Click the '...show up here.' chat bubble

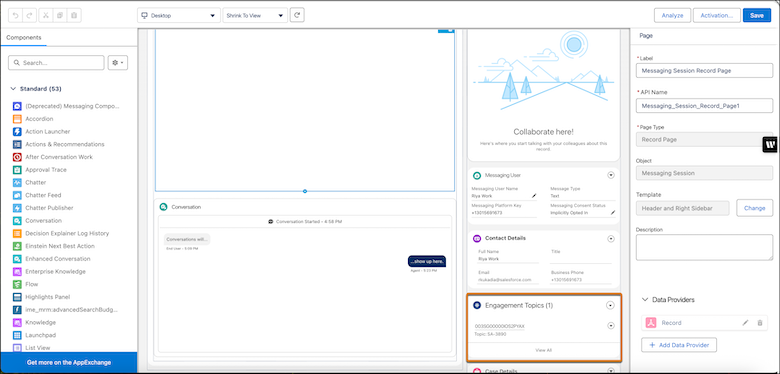point(427,261)
